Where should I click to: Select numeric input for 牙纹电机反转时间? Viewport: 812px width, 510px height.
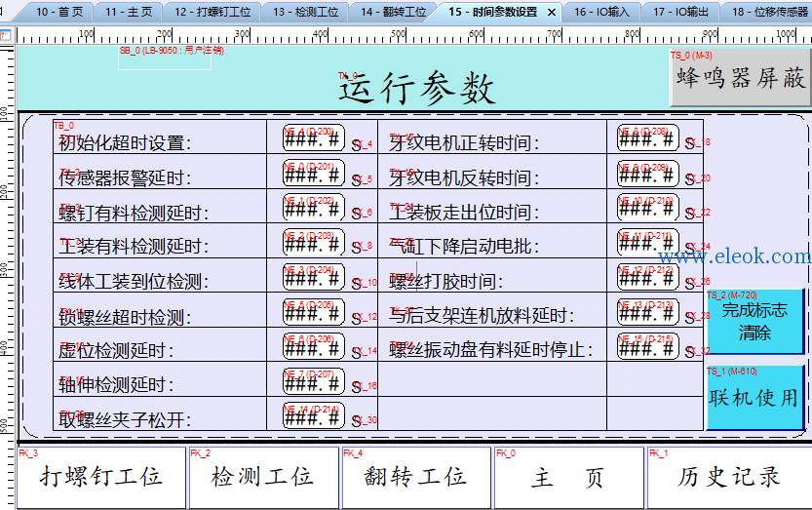pos(648,173)
